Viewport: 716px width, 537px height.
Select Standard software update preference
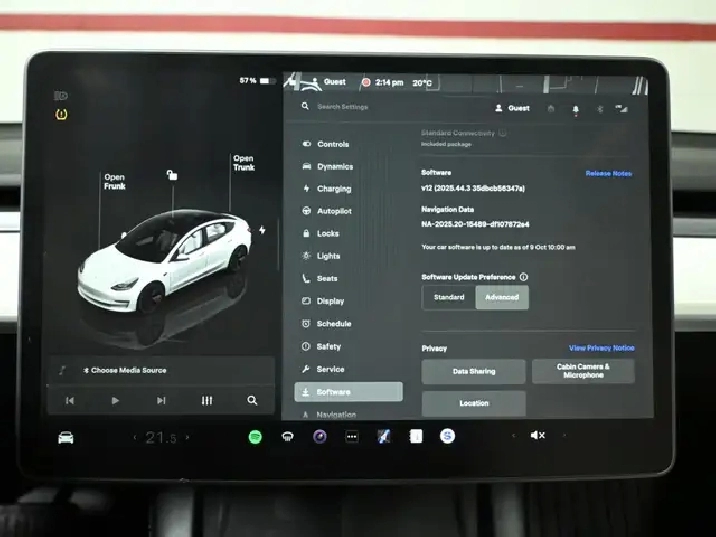click(x=449, y=297)
